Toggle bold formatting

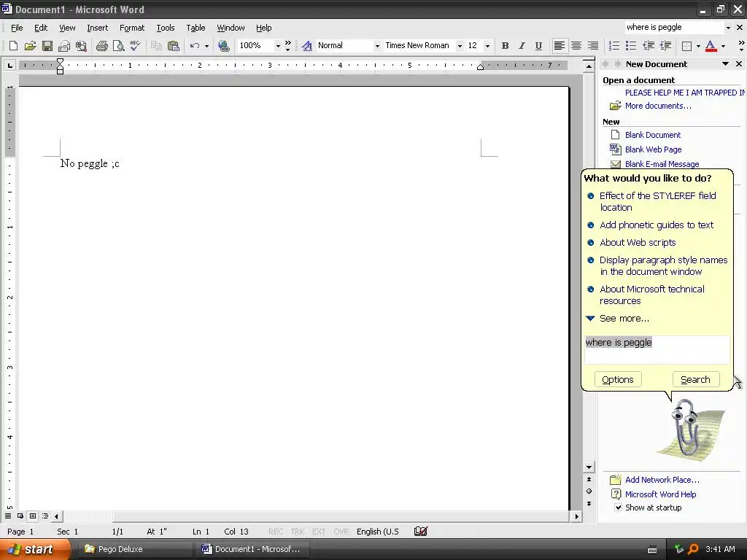coord(505,46)
